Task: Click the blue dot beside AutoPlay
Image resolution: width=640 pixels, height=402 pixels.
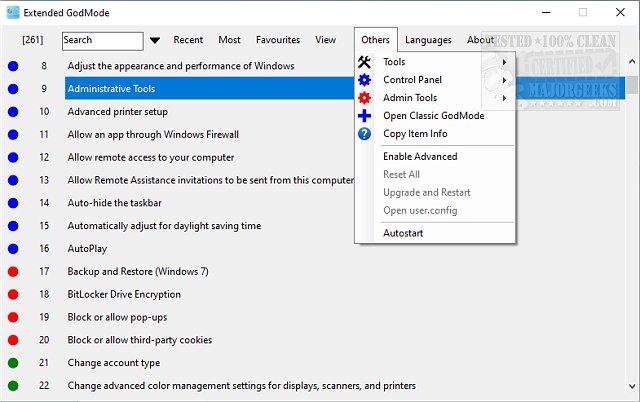Action: pos(13,249)
